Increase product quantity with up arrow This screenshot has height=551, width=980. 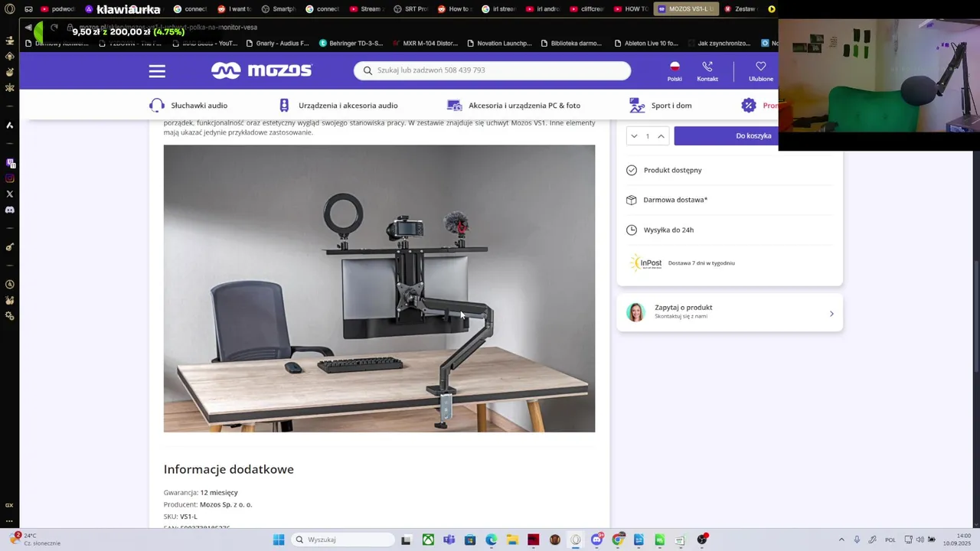pos(661,136)
